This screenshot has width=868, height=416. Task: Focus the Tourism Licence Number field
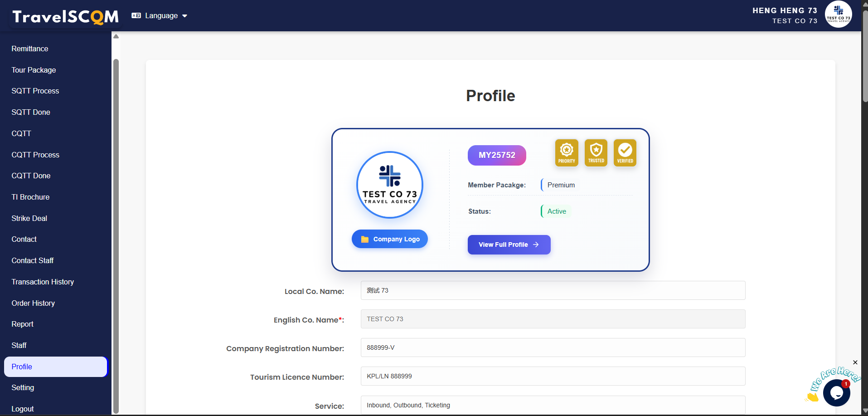click(x=553, y=376)
